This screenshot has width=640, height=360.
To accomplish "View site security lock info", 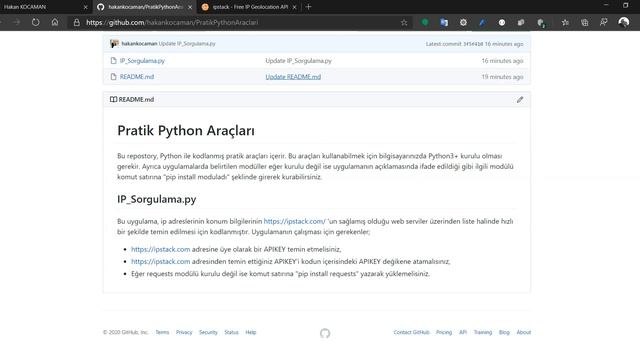I will (x=76, y=23).
